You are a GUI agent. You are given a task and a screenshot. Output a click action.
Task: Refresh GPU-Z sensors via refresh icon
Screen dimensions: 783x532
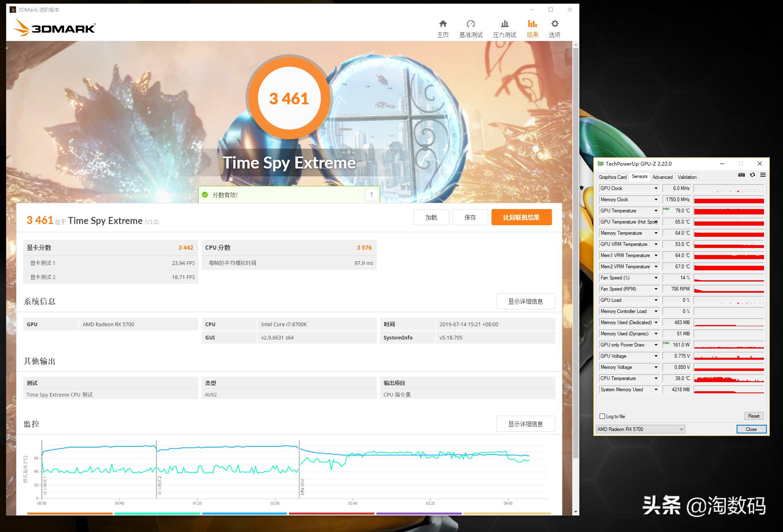pos(752,175)
